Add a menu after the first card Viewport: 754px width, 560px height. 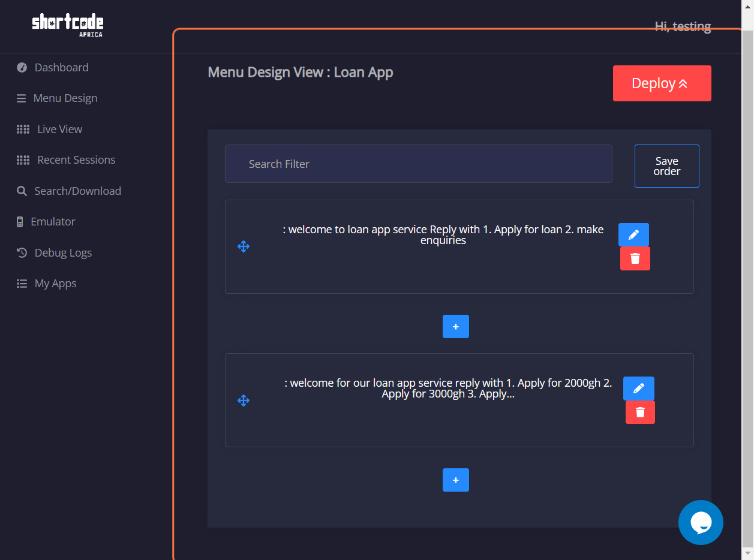pos(456,326)
